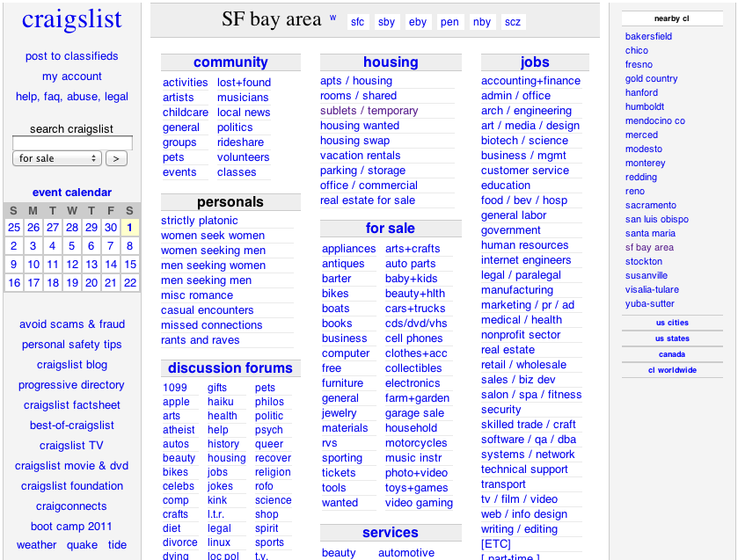Click the search submit '>' button
Image resolution: width=738 pixels, height=560 pixels.
click(116, 158)
